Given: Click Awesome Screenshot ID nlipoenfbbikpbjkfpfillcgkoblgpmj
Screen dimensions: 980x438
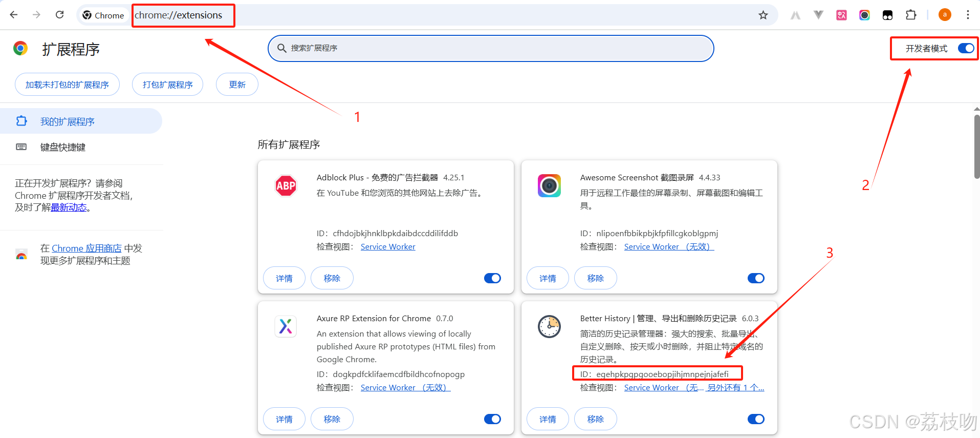Looking at the screenshot, I should click(x=657, y=234).
